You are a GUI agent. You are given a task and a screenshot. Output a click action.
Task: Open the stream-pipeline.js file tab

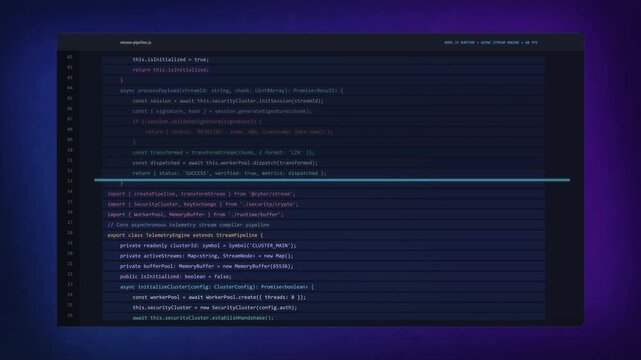click(136, 42)
